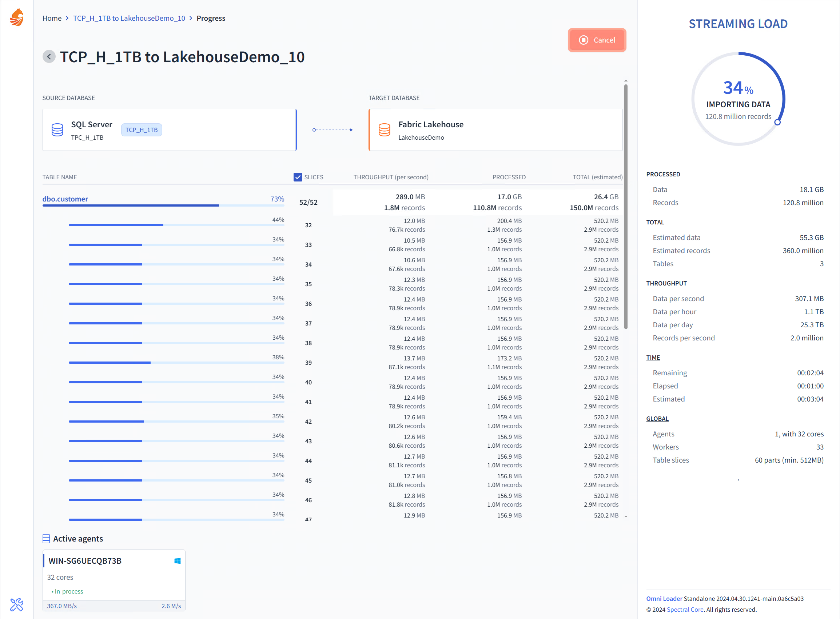Open the tools icon in bottom sidebar
Screen dimensions: 840x619
point(16,604)
